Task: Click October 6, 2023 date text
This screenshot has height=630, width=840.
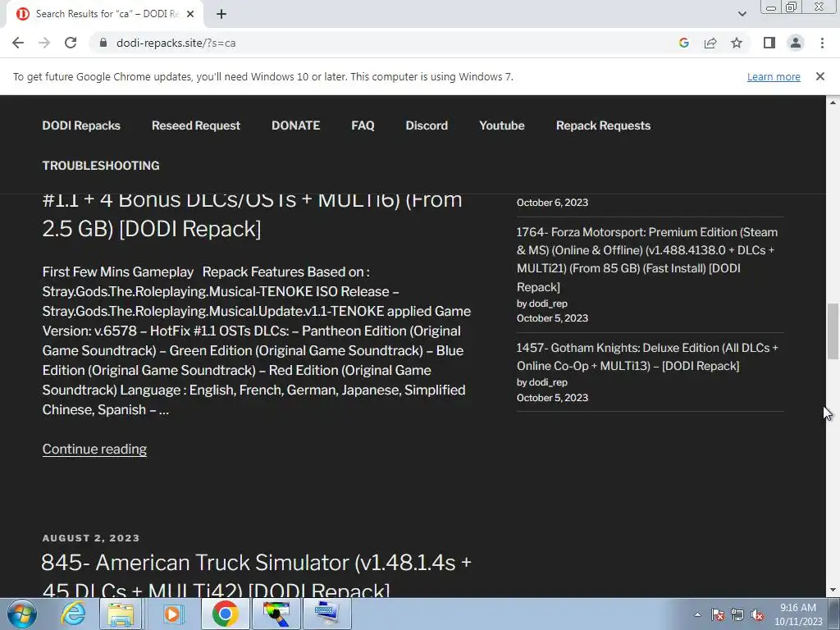Action: click(552, 203)
